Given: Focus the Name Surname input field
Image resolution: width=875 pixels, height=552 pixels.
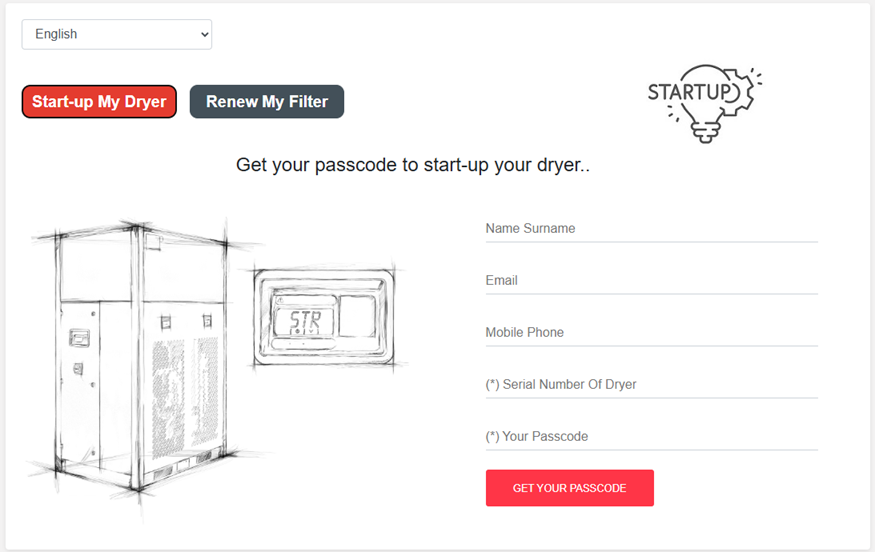Looking at the screenshot, I should click(x=651, y=229).
